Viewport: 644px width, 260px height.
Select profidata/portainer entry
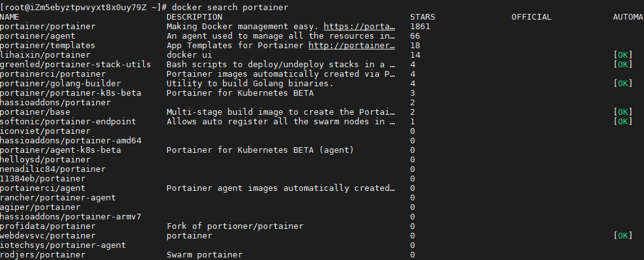click(x=48, y=226)
